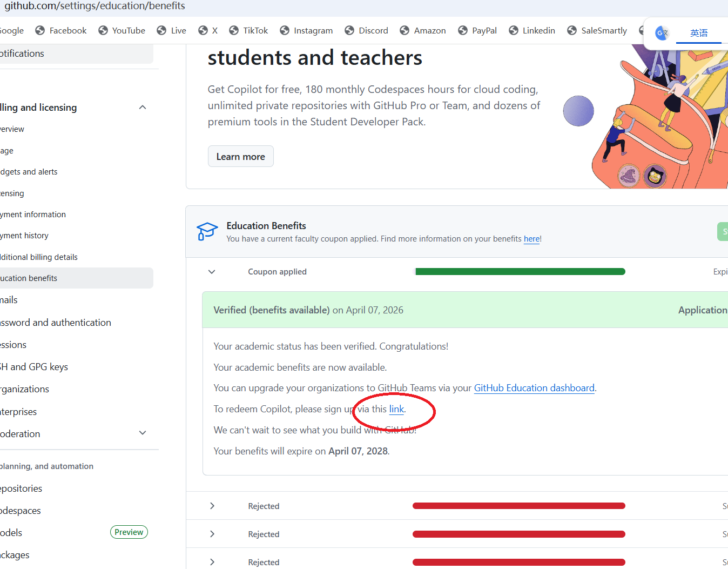This screenshot has height=569, width=728.
Task: Click the Amazon bookmark
Action: point(423,31)
